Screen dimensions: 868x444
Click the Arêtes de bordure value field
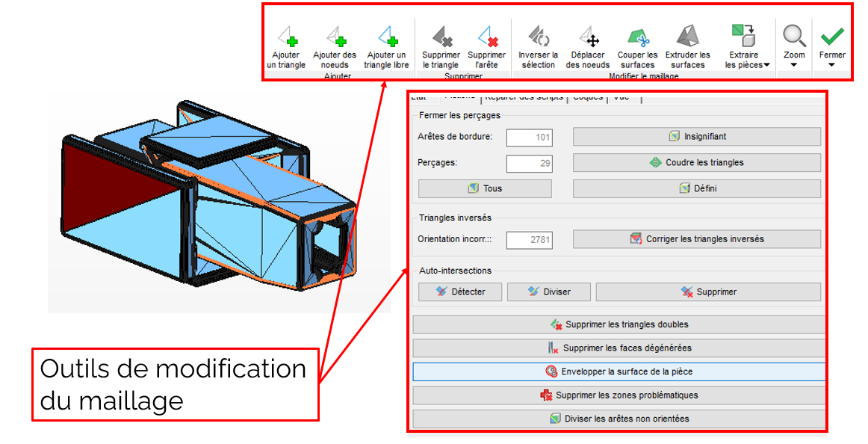coord(529,138)
